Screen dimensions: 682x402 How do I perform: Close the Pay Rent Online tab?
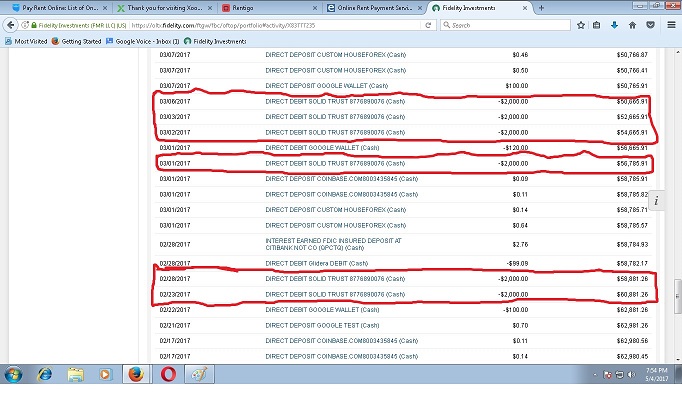105,8
